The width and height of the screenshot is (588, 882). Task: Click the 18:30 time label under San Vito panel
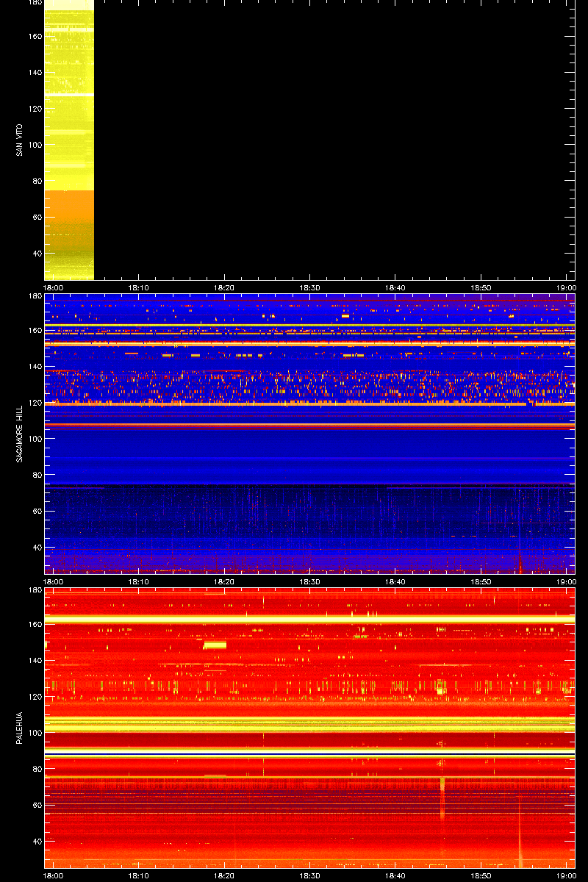[x=309, y=288]
